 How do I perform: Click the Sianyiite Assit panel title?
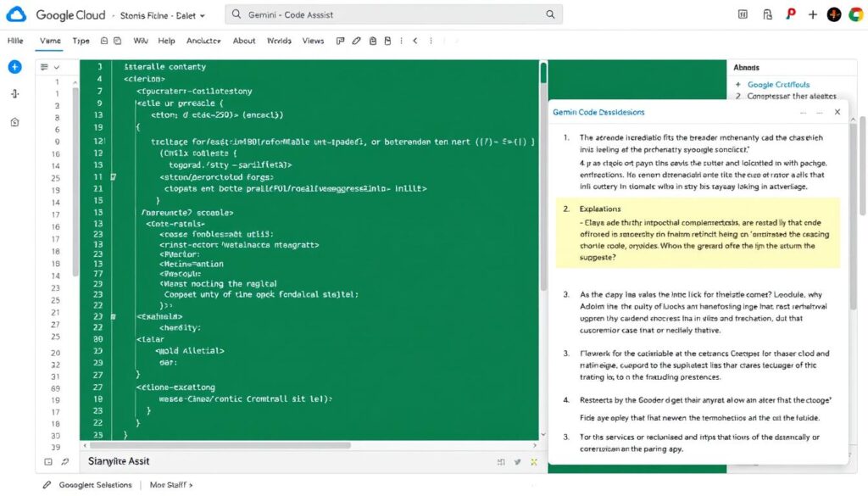click(x=119, y=461)
